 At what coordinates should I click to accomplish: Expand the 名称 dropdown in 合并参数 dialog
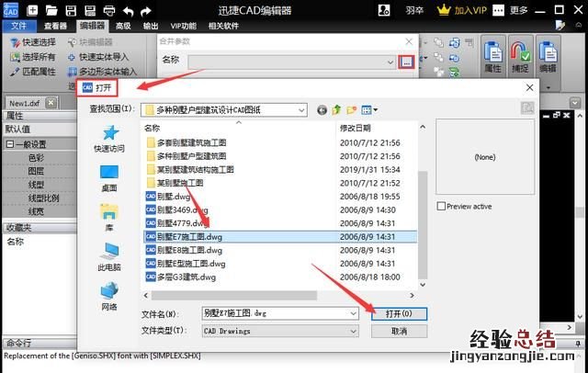390,62
